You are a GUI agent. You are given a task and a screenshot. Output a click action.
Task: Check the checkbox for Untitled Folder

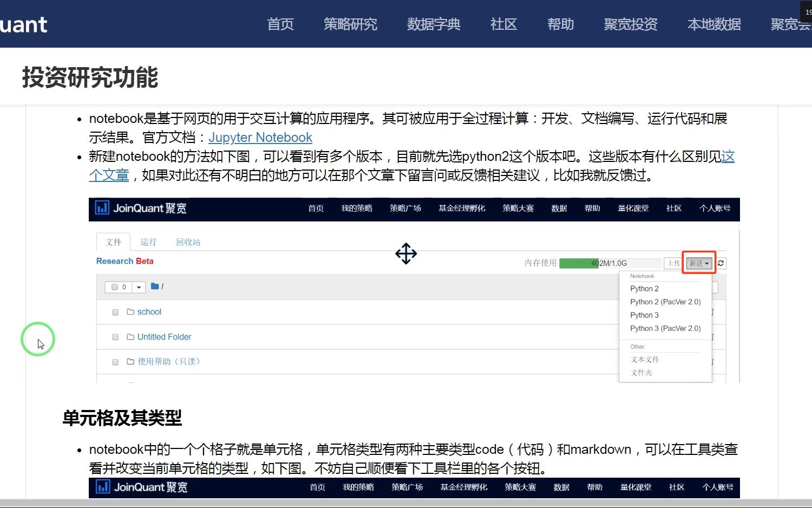click(x=115, y=337)
